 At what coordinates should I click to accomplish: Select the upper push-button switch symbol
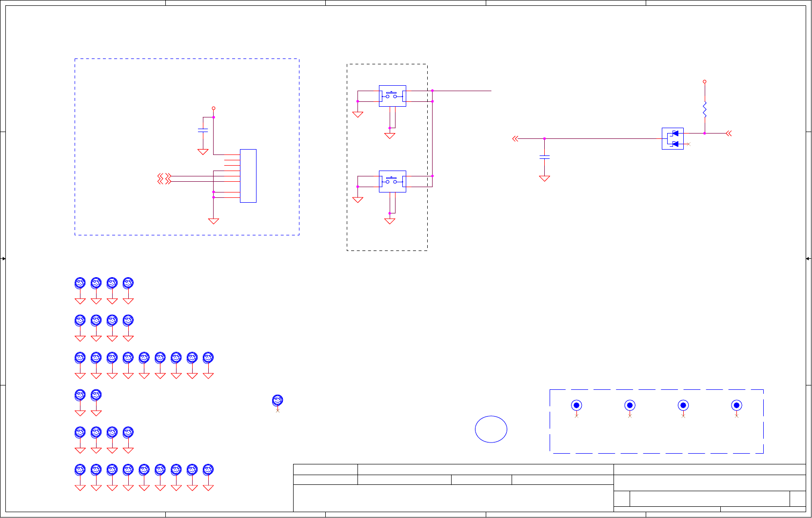pos(393,96)
